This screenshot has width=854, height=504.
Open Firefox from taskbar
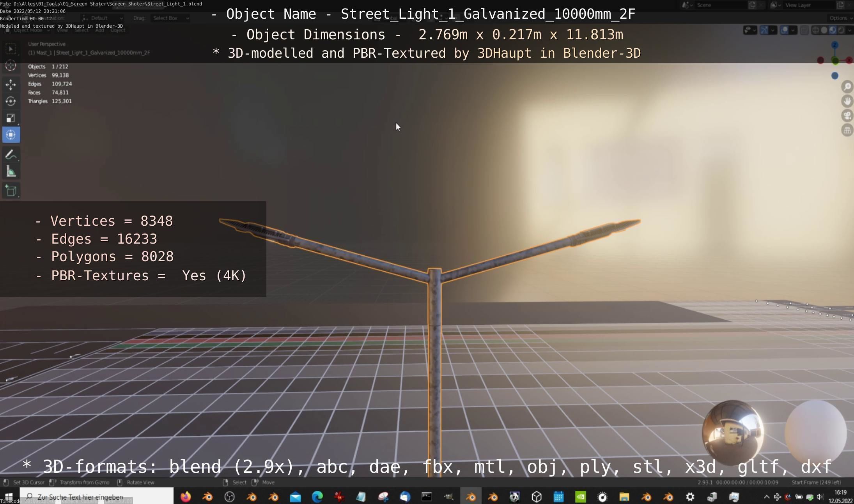click(186, 497)
